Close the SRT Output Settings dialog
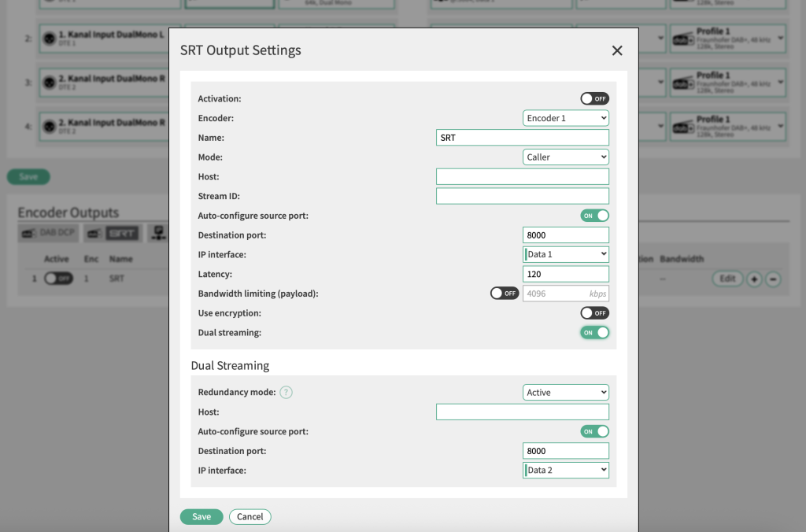 pos(617,50)
